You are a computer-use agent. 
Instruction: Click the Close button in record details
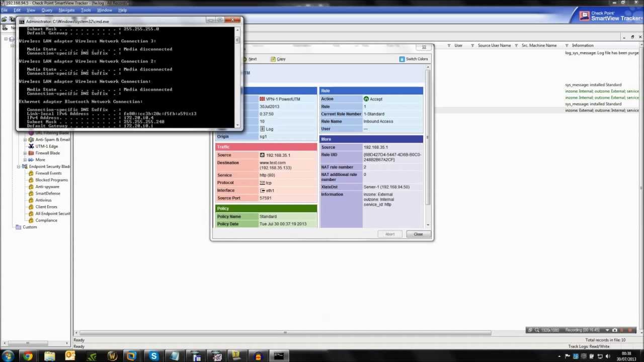418,234
